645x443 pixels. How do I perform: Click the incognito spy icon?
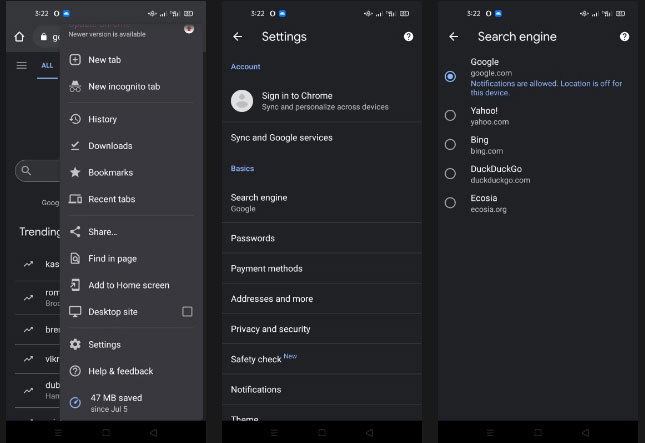[x=75, y=86]
